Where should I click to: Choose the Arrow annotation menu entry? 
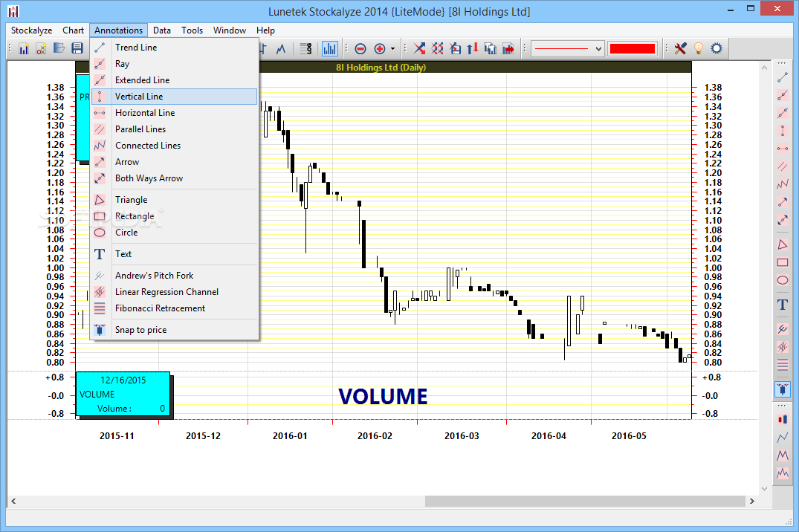(174, 161)
